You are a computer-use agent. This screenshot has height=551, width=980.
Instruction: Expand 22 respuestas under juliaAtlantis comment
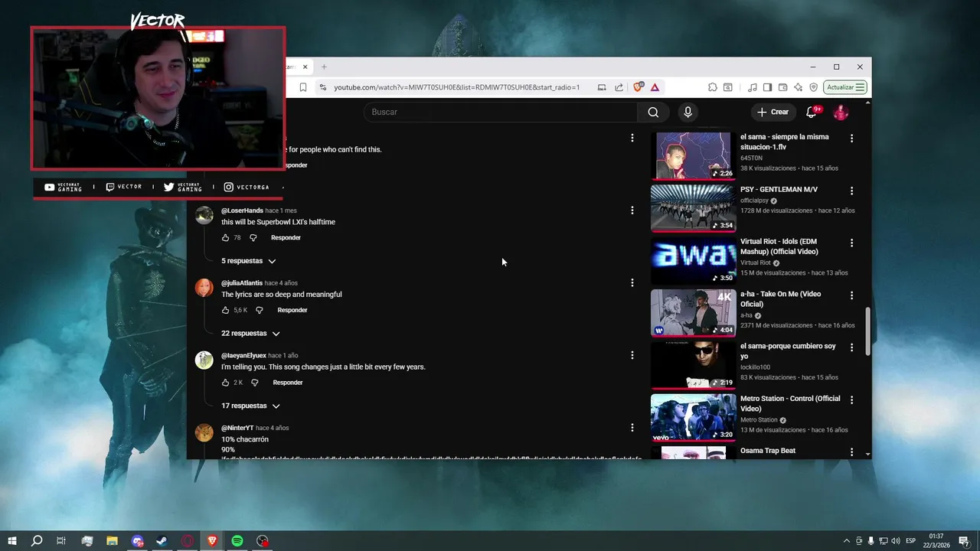click(x=251, y=334)
